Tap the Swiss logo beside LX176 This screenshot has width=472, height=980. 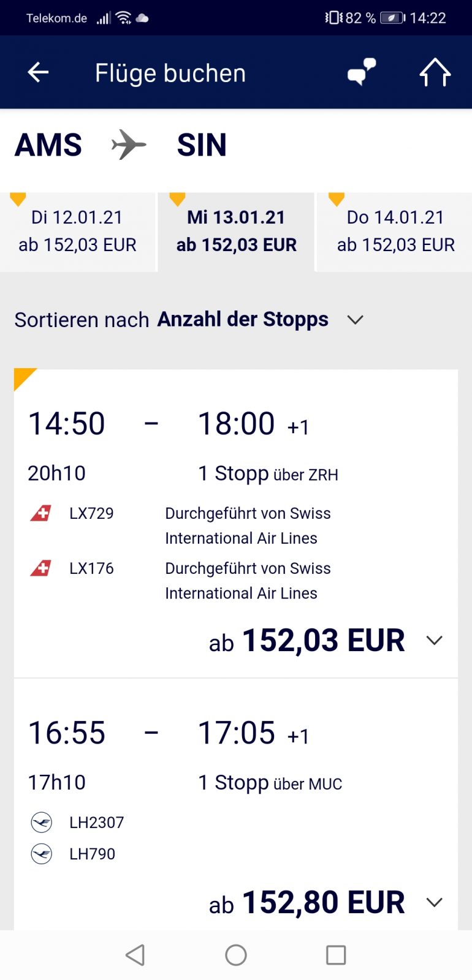[41, 568]
